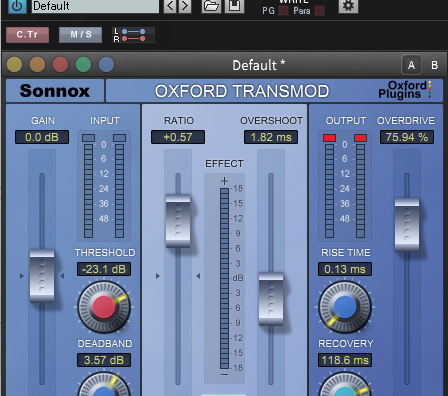Toggle the plugin power bypass icon
The width and height of the screenshot is (448, 396).
(17, 6)
